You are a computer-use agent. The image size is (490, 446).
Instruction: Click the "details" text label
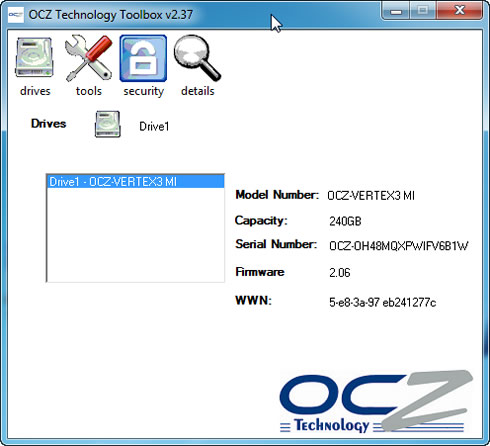click(x=198, y=91)
